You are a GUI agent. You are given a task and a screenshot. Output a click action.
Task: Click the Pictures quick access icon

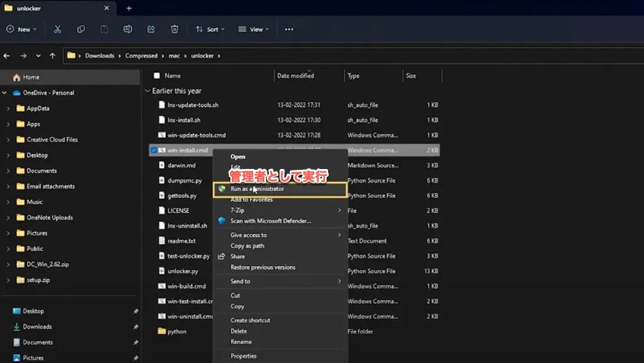click(x=17, y=358)
